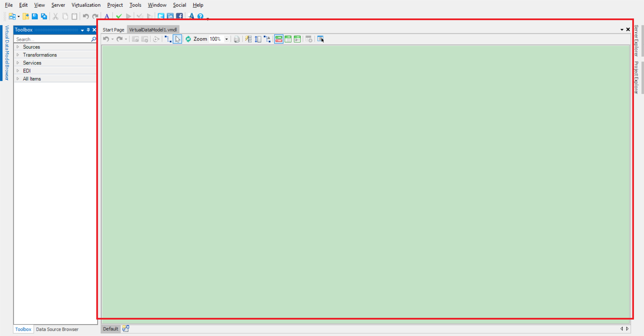Screen dimensions: 644x336
Task: Click the Default layout tab at bottom
Action: [x=110, y=329]
